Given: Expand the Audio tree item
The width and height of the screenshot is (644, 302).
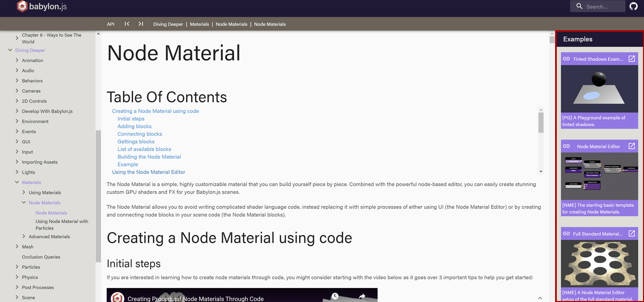Looking at the screenshot, I should point(17,70).
